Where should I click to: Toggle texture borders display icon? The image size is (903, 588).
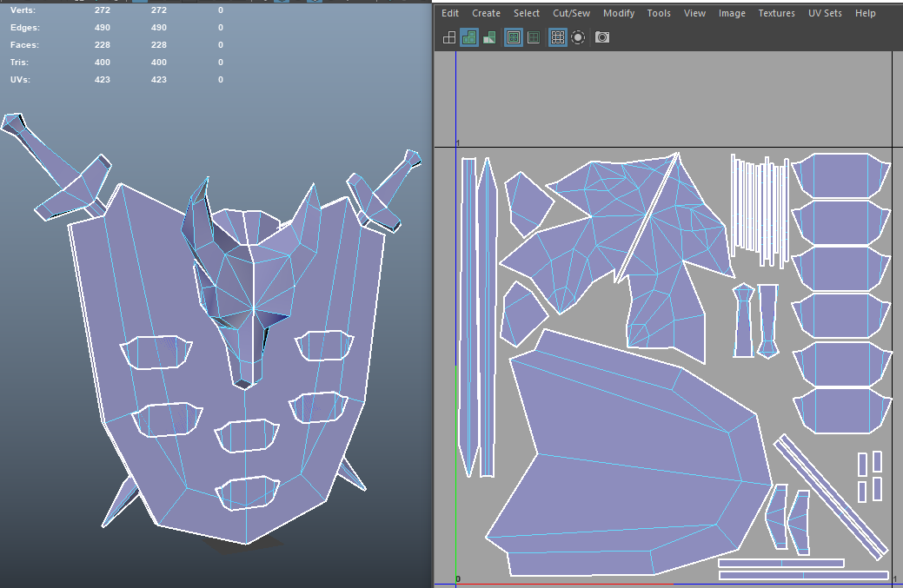pyautogui.click(x=514, y=37)
